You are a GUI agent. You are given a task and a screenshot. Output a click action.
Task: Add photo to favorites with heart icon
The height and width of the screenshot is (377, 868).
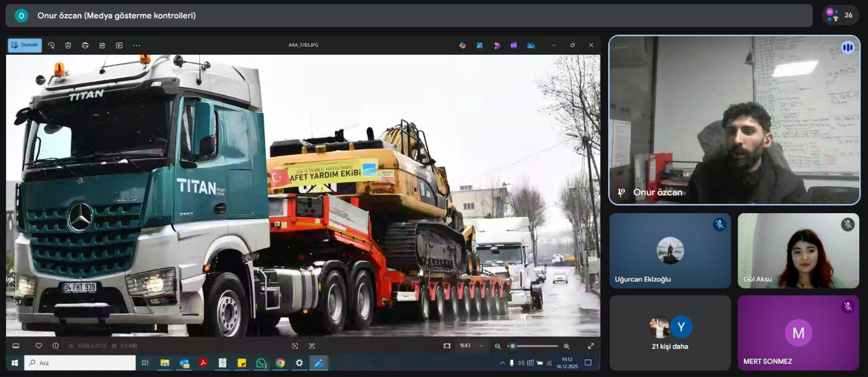[x=39, y=346]
